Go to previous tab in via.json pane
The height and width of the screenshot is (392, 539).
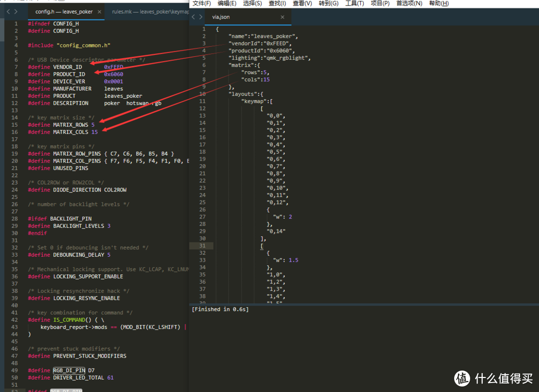tap(193, 17)
